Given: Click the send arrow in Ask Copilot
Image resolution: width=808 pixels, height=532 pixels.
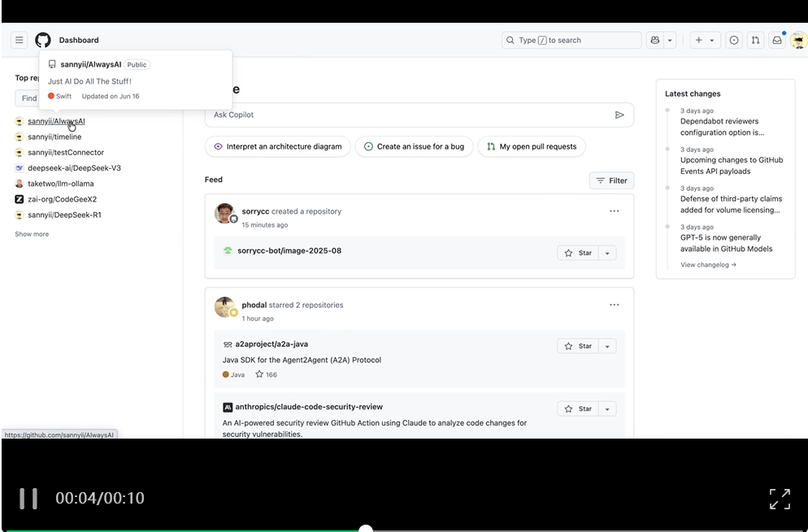Looking at the screenshot, I should click(619, 115).
